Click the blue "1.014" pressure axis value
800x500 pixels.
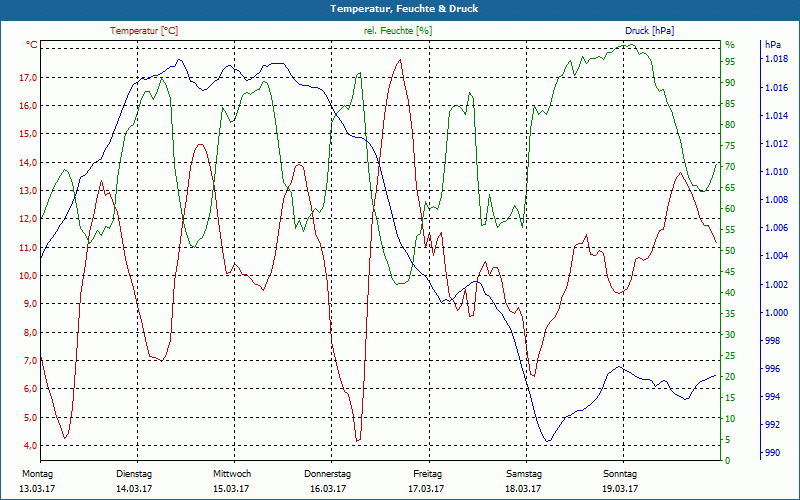point(776,116)
